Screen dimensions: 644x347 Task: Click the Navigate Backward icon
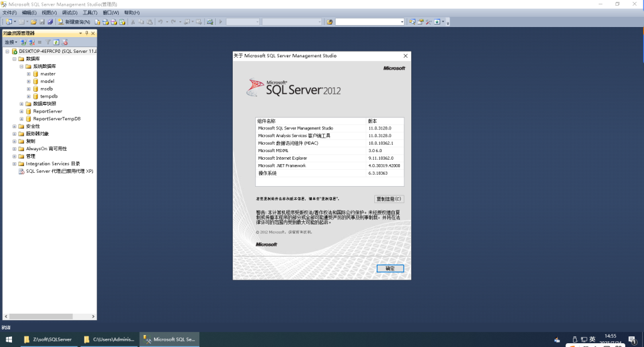[x=187, y=22]
